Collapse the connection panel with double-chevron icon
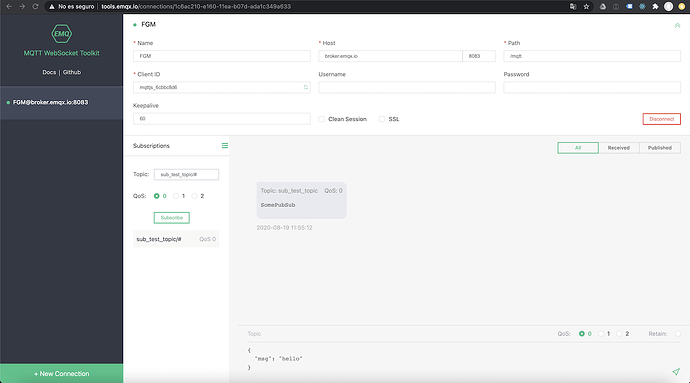The image size is (690, 383). (677, 26)
